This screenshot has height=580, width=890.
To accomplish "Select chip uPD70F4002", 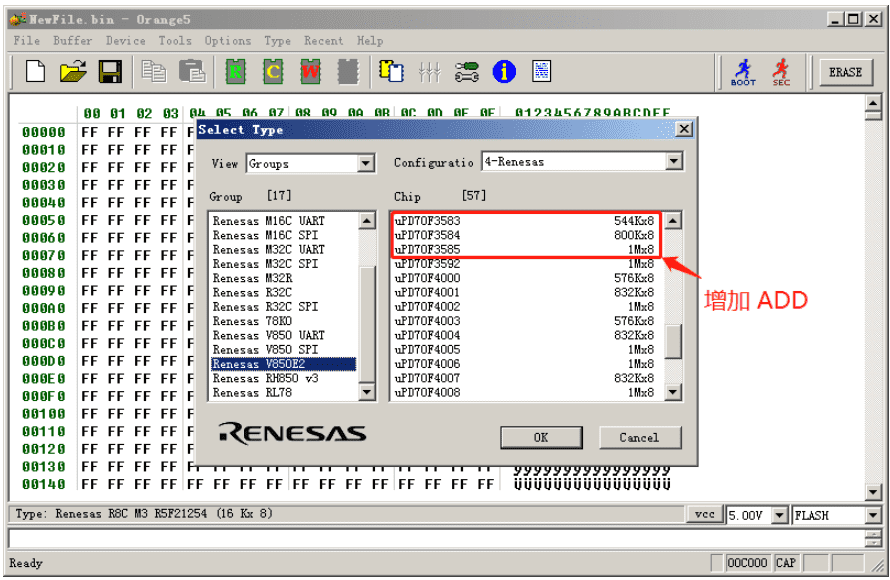I will [x=525, y=306].
